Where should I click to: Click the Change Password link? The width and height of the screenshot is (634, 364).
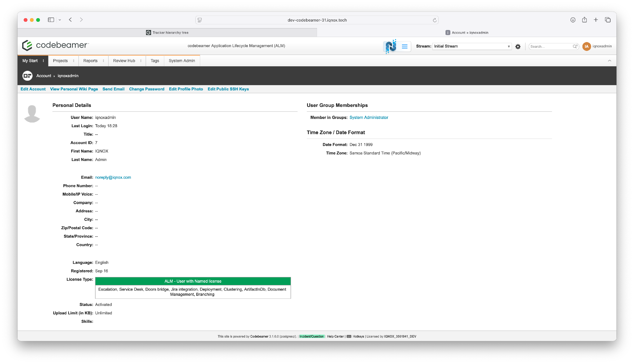146,89
